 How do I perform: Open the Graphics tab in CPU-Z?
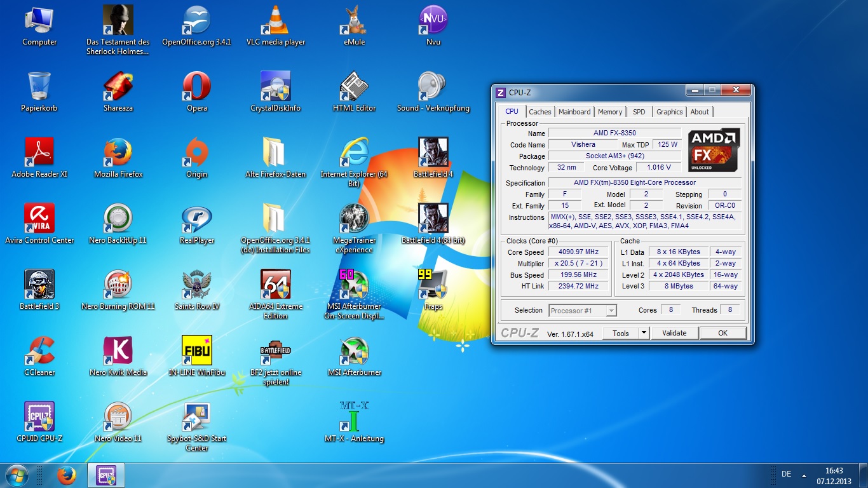pyautogui.click(x=669, y=112)
